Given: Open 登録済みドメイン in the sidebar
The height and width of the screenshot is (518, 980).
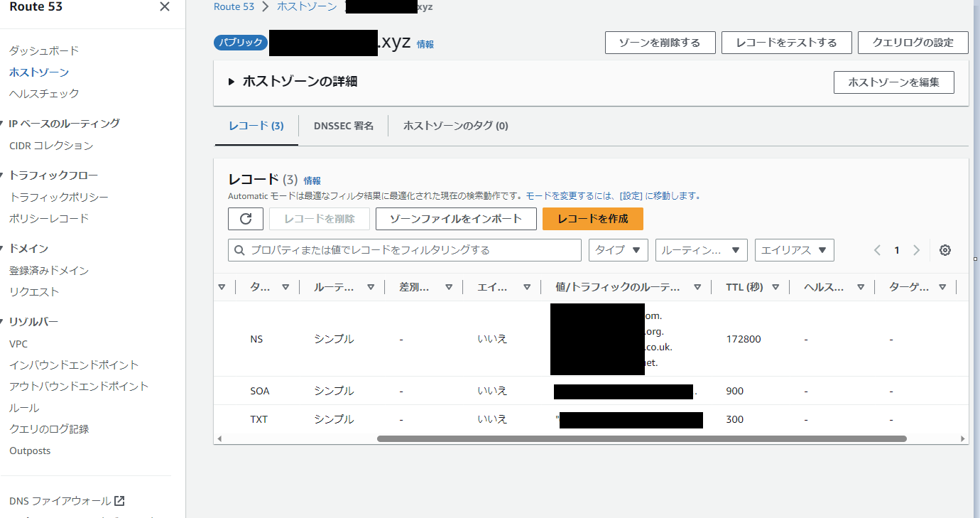Looking at the screenshot, I should coord(49,270).
